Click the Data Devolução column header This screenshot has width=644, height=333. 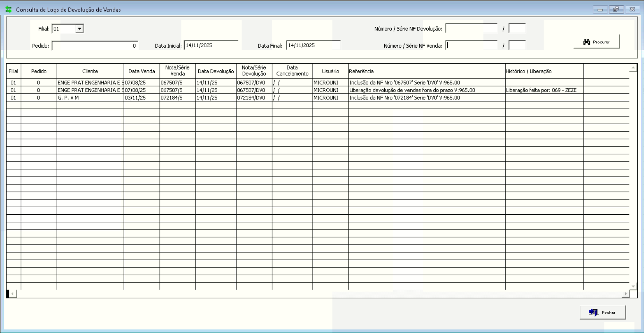tap(216, 71)
